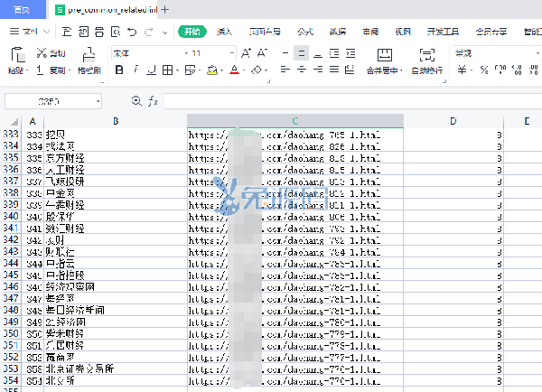This screenshot has height=392, width=542.
Task: Expand the File menu chevron
Action: (46, 32)
